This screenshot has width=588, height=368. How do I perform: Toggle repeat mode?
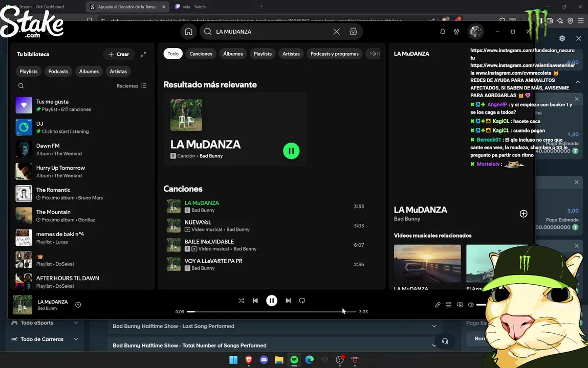click(x=302, y=301)
